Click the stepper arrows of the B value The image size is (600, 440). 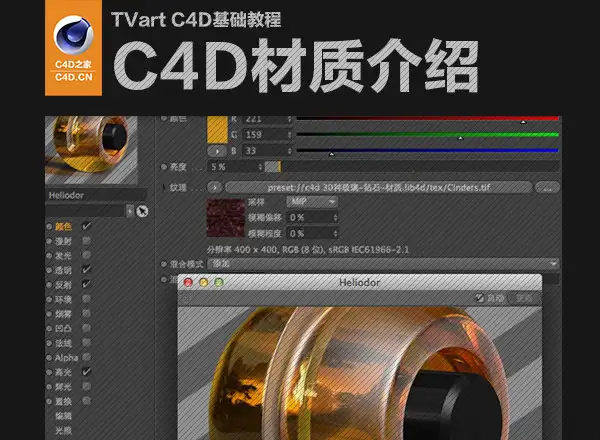290,151
